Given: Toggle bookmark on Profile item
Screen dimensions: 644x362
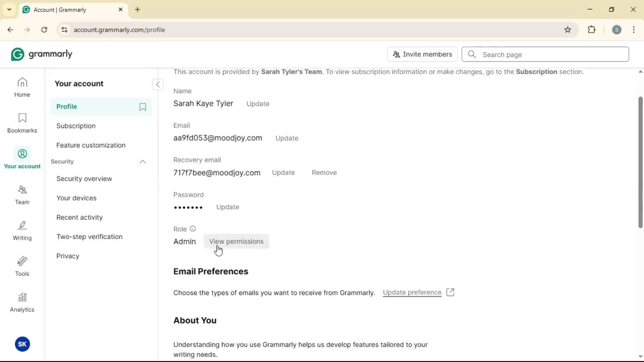Looking at the screenshot, I should 143,107.
